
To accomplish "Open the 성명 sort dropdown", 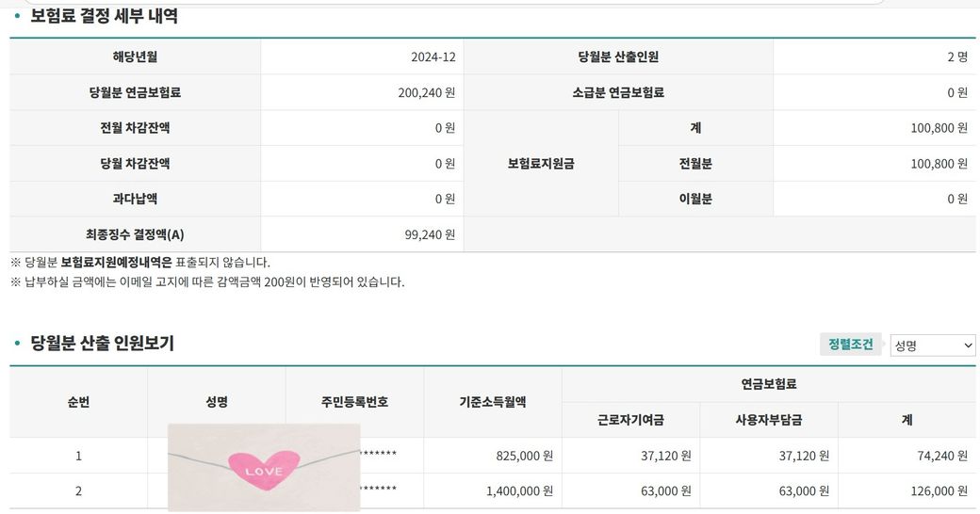I will tap(932, 345).
